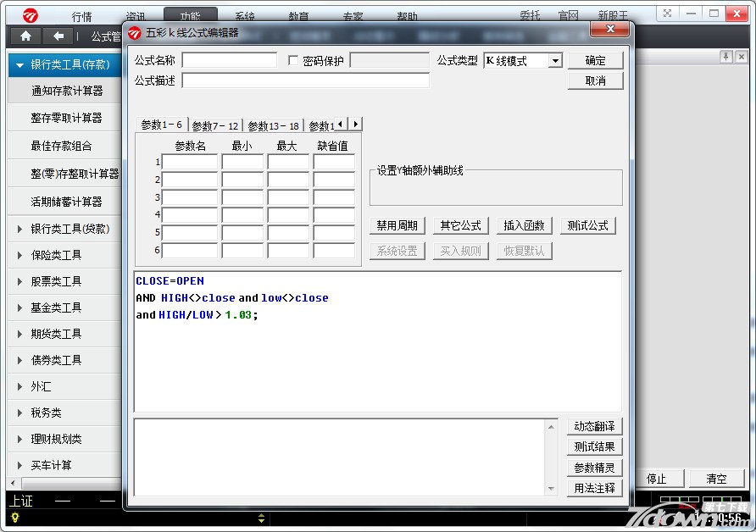Click the 参数精灵 button

[594, 468]
